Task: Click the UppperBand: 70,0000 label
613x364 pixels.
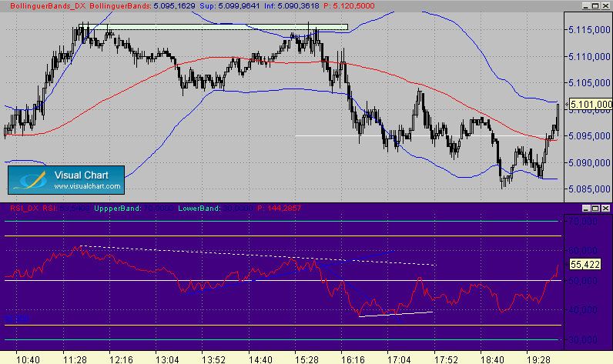Action: [x=134, y=209]
